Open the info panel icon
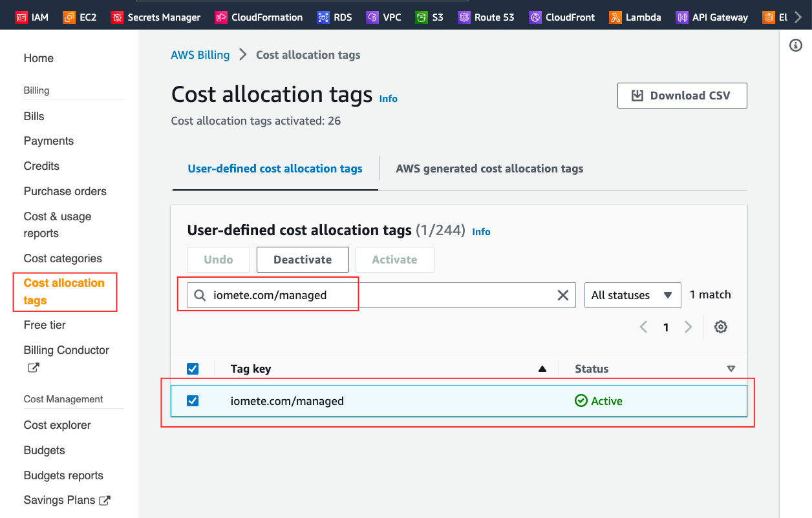 (796, 45)
